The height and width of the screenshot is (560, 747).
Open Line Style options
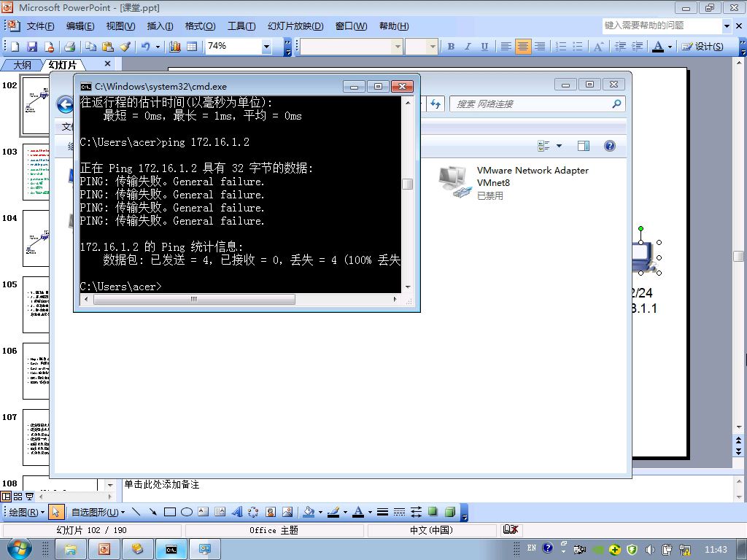(x=382, y=512)
